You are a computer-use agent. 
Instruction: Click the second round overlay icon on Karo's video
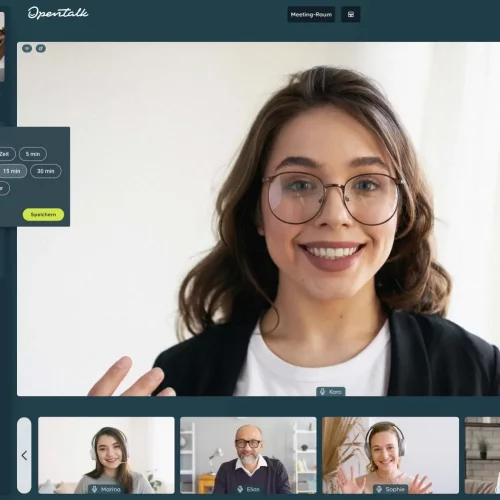pyautogui.click(x=41, y=49)
